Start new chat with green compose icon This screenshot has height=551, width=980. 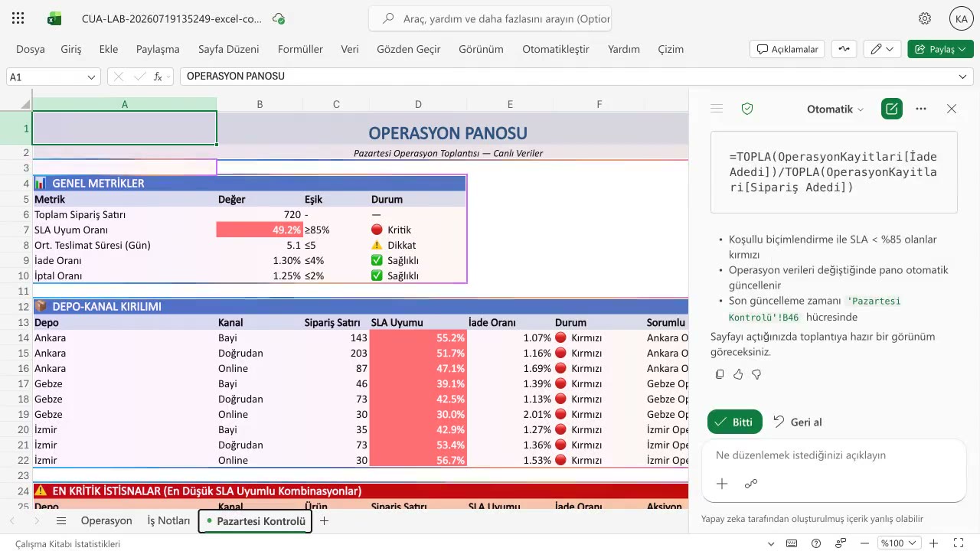[891, 109]
